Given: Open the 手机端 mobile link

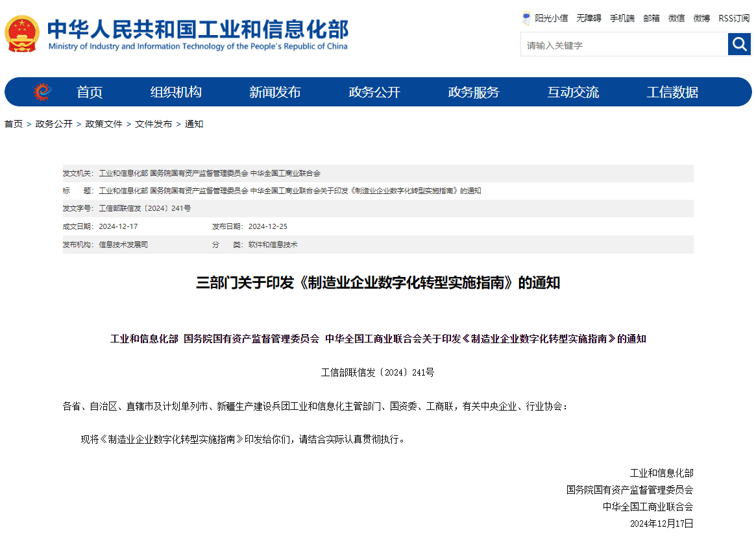Looking at the screenshot, I should [622, 18].
